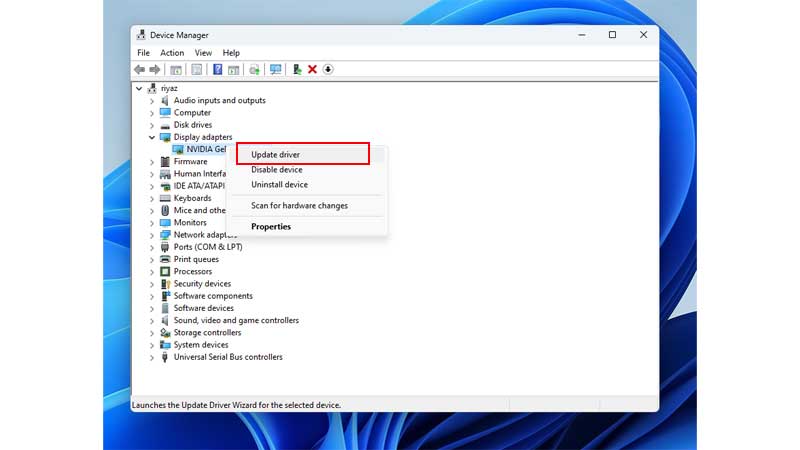Expand the Mice and other pointing devices chevron
Image resolution: width=800 pixels, height=450 pixels.
click(152, 211)
